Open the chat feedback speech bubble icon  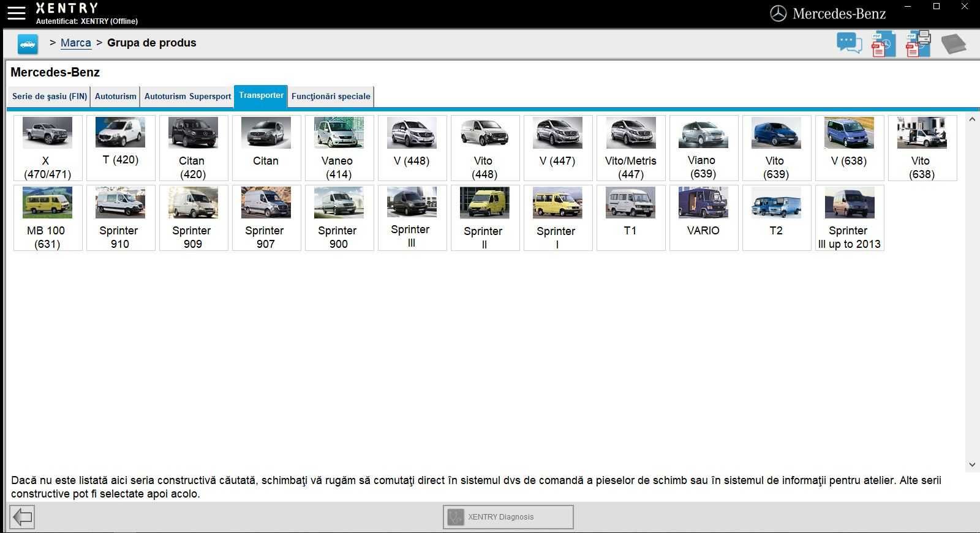[x=850, y=43]
